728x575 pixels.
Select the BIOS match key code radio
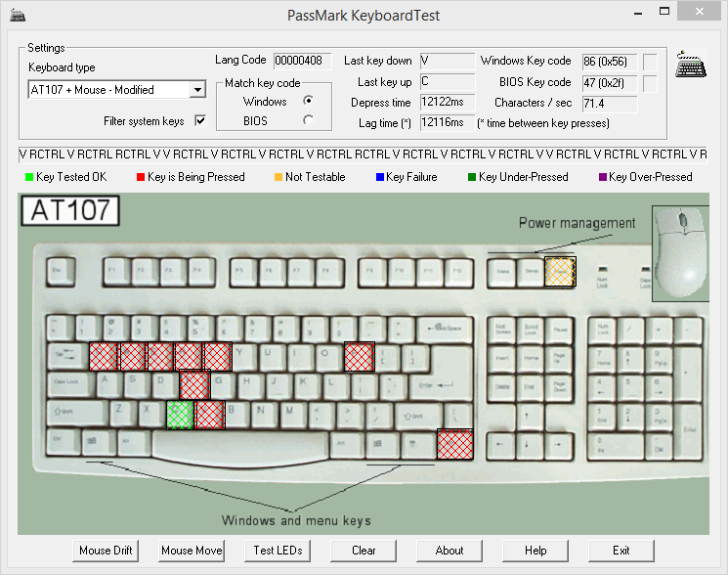tap(308, 120)
